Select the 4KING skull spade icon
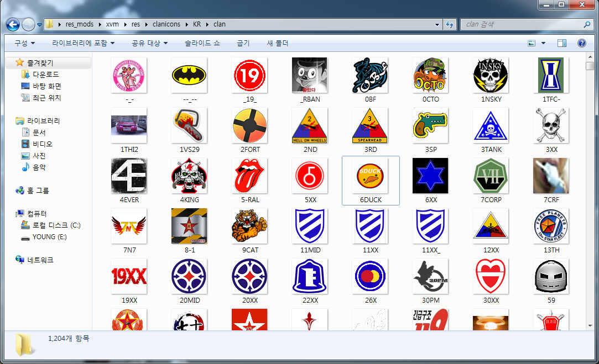 point(190,176)
